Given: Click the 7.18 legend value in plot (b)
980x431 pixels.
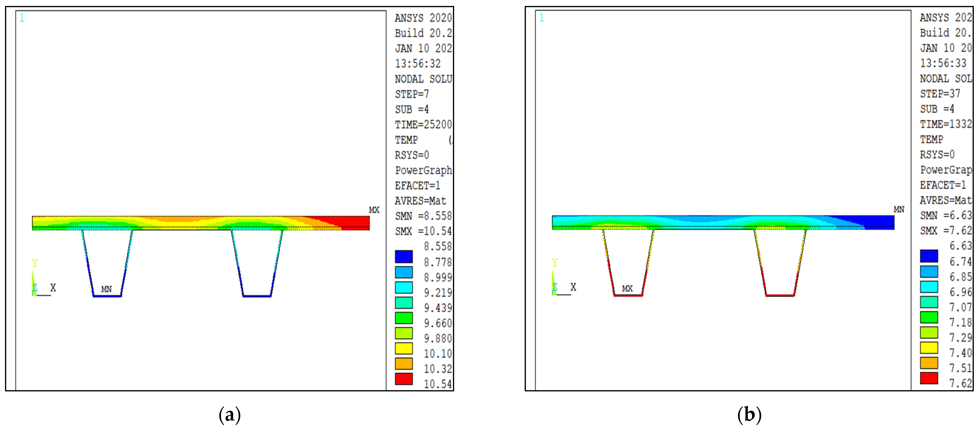Looking at the screenshot, I should [961, 323].
